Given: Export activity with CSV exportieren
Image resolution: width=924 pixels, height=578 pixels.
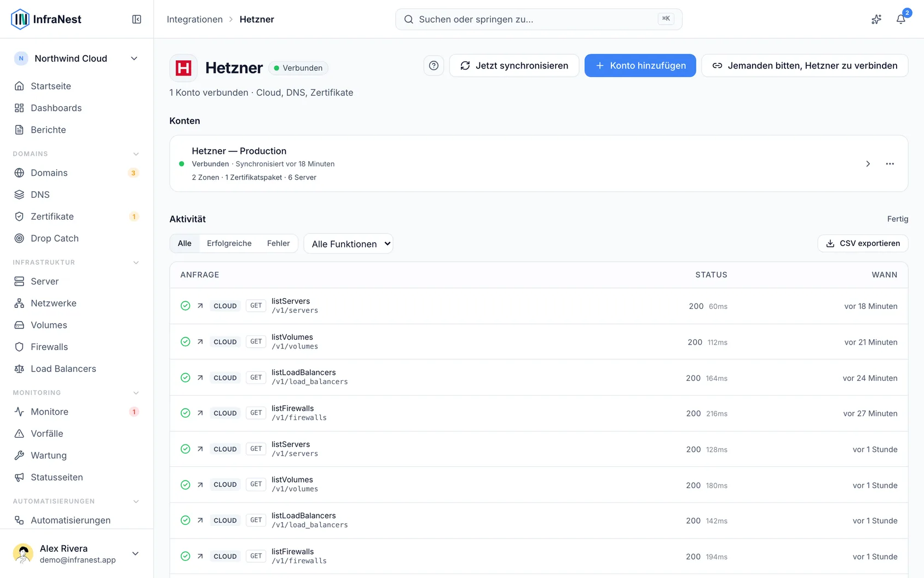Looking at the screenshot, I should (x=863, y=243).
